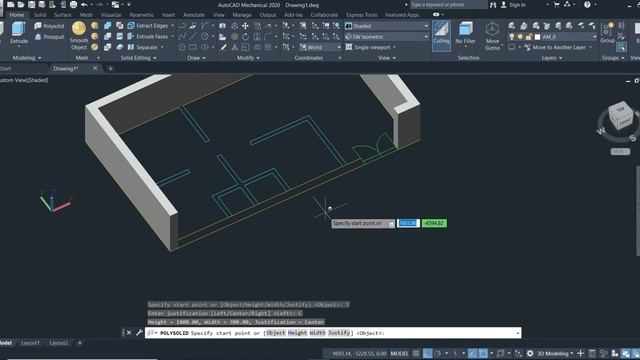Open the AM_0 layer dropdown
Image resolution: width=640 pixels, height=360 pixels.
click(x=566, y=37)
